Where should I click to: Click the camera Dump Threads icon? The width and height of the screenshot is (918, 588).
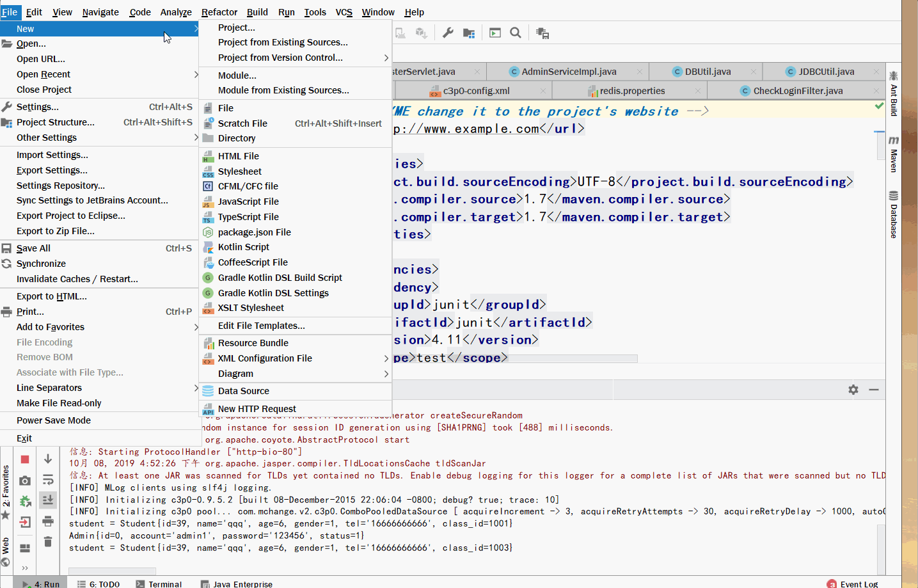[25, 481]
